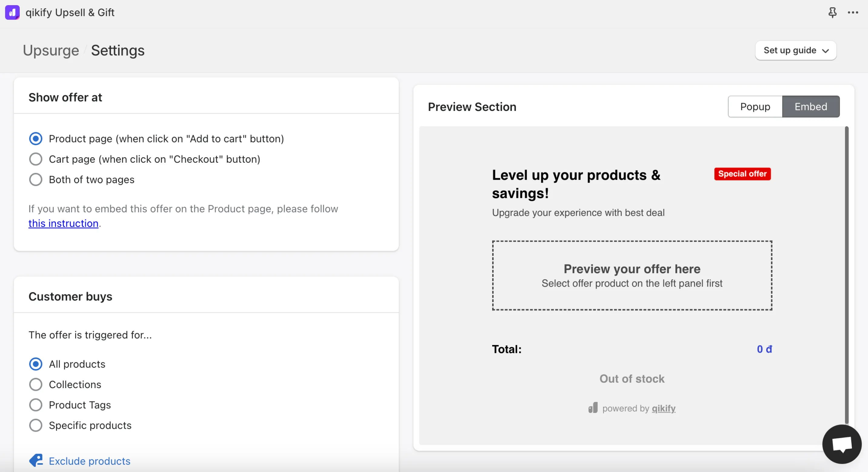
Task: Click the 'Level up your products & savings!' heading
Action: pos(576,184)
